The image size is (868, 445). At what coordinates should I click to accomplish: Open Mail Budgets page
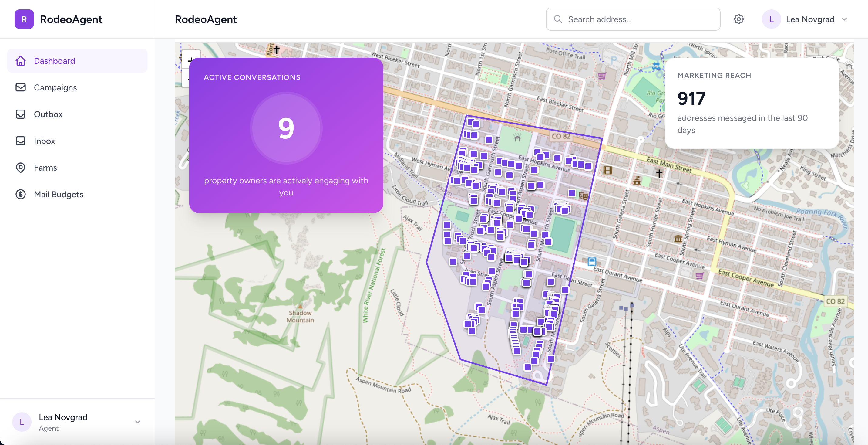[x=77, y=194]
